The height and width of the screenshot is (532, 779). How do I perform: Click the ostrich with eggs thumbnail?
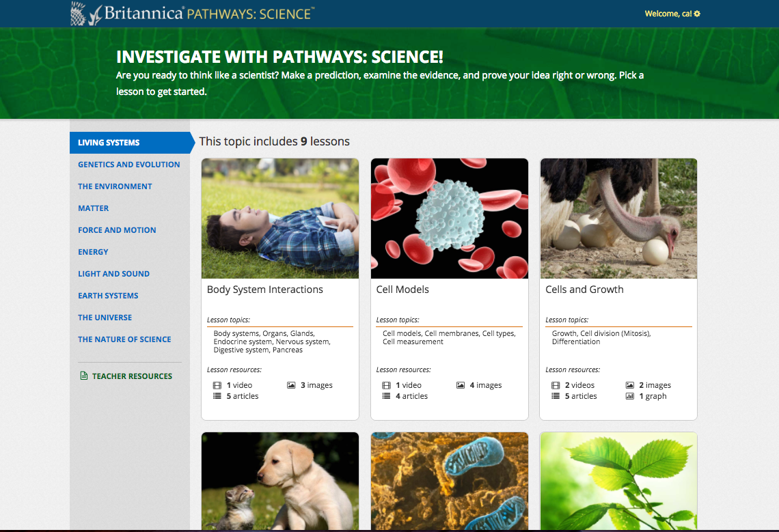point(618,219)
